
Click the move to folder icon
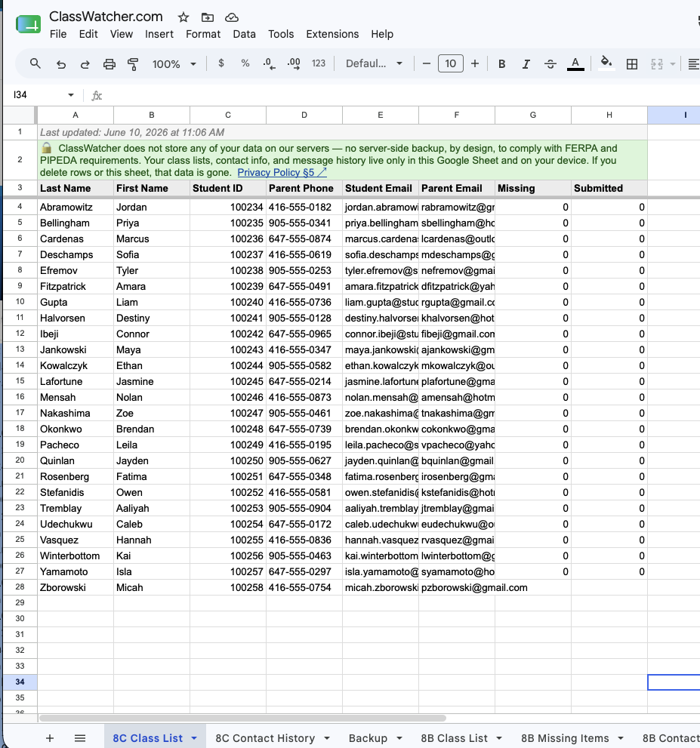pos(208,17)
